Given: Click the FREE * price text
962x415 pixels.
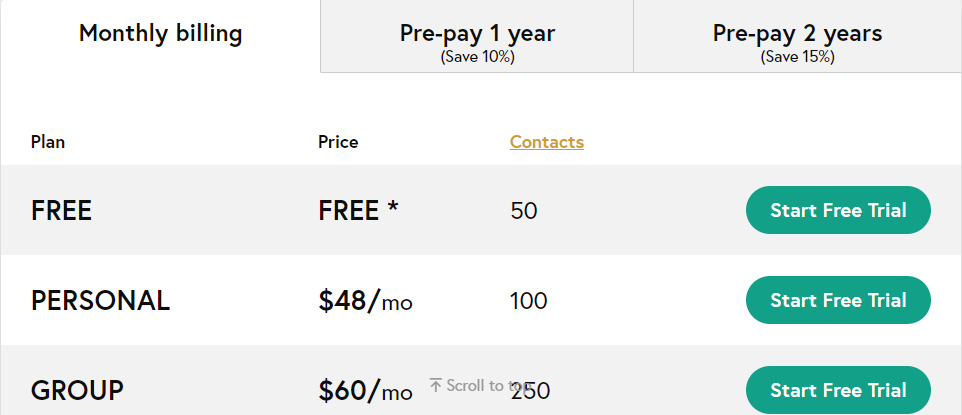Looking at the screenshot, I should pos(358,211).
